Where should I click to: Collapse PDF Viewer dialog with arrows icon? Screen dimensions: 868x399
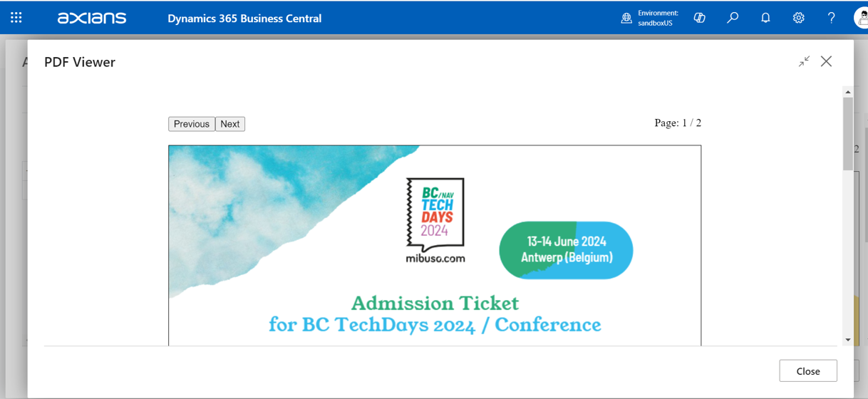tap(804, 62)
